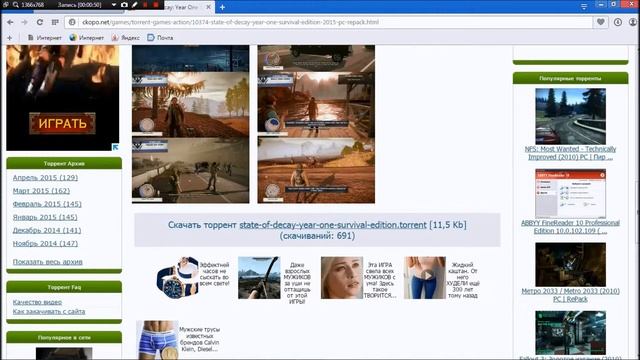Click the Торрент Архив panel header

pos(64,163)
